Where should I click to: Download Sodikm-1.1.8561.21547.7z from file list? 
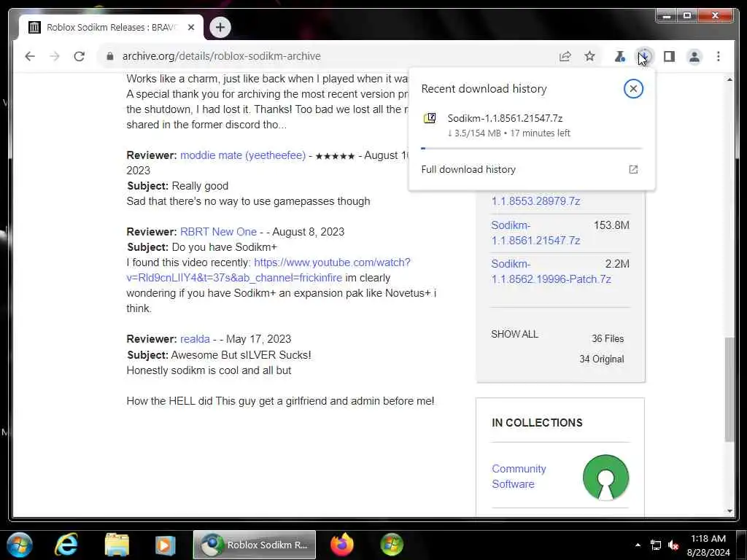pyautogui.click(x=535, y=233)
